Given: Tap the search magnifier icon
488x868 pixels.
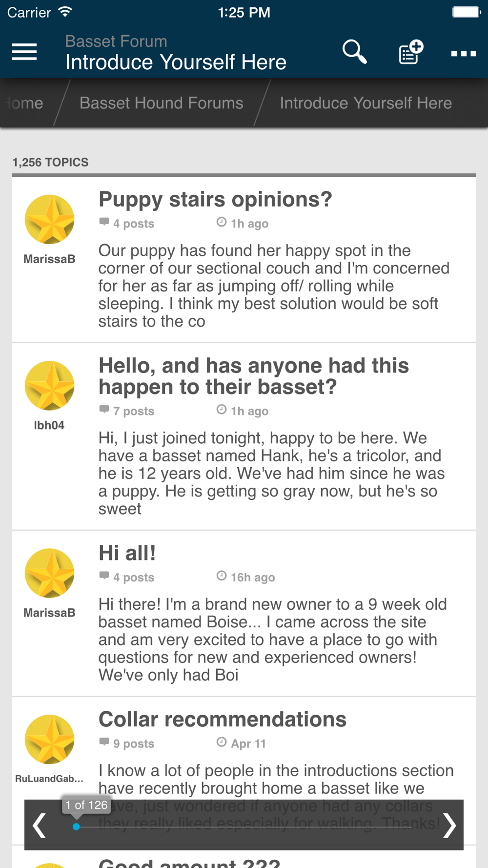Looking at the screenshot, I should click(355, 52).
